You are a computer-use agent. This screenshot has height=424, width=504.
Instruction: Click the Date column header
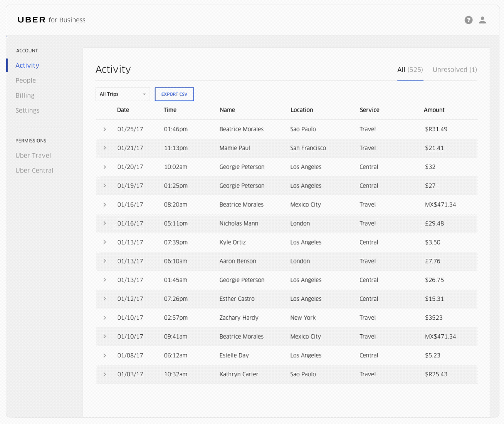pyautogui.click(x=123, y=110)
